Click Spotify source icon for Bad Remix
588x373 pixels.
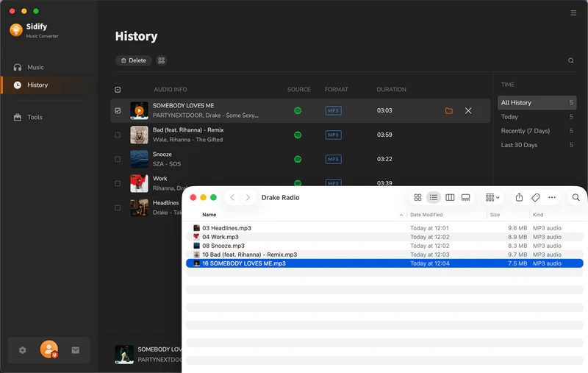pyautogui.click(x=298, y=135)
